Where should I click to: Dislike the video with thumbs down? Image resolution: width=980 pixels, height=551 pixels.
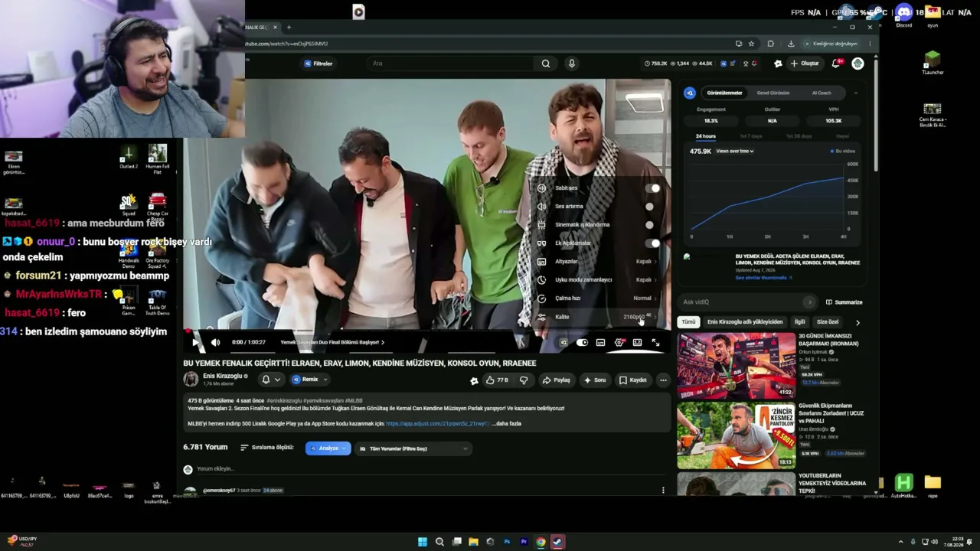pos(524,380)
